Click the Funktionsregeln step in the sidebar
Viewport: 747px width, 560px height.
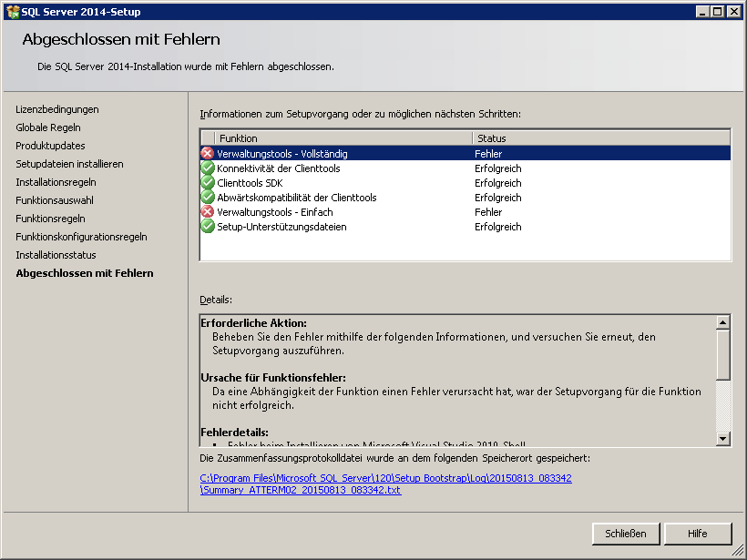click(x=50, y=219)
